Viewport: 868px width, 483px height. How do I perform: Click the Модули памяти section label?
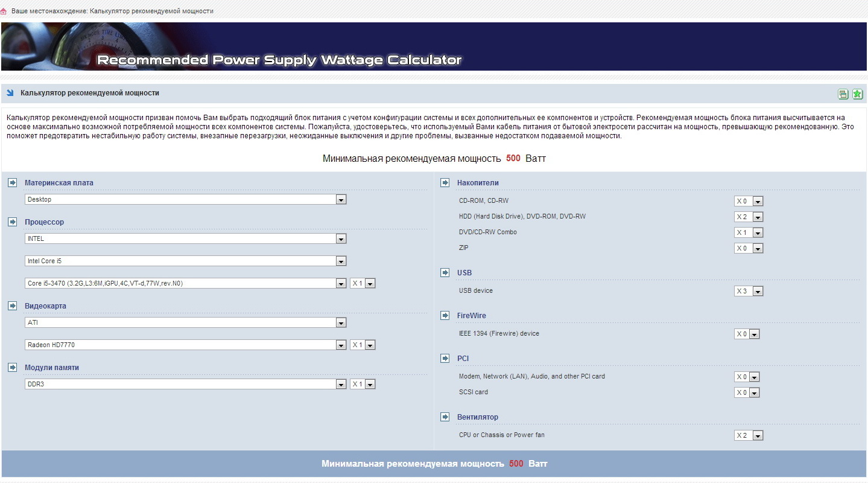[52, 367]
